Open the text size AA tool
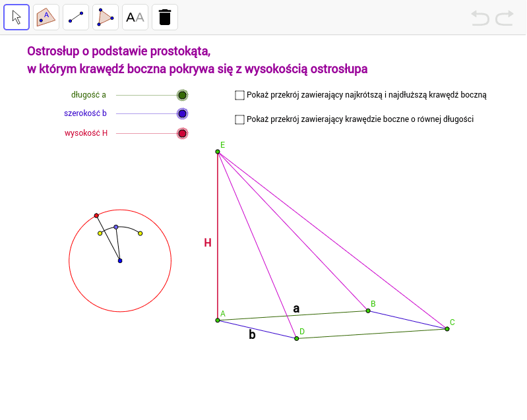 [135, 17]
